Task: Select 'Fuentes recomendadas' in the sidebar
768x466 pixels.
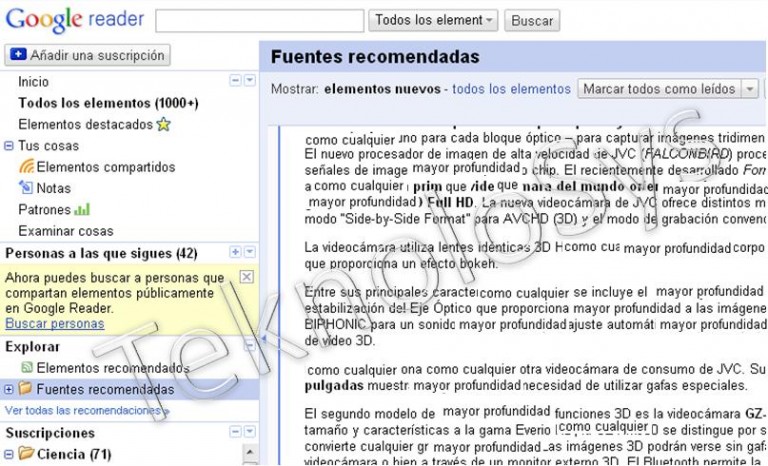Action: tap(105, 390)
